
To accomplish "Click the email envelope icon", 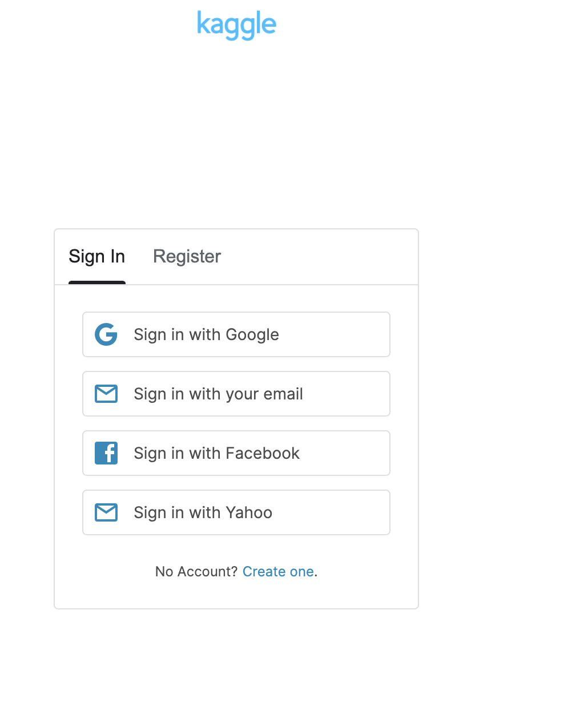I will pyautogui.click(x=106, y=394).
